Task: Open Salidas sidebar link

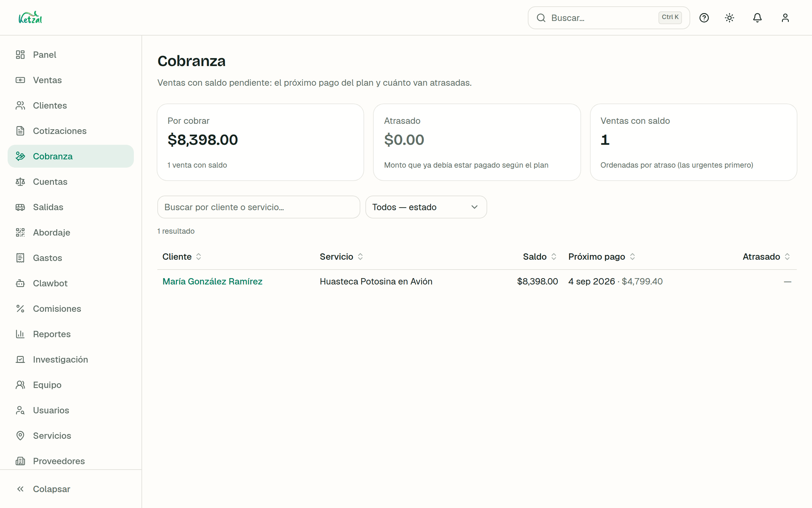Action: pos(70,207)
